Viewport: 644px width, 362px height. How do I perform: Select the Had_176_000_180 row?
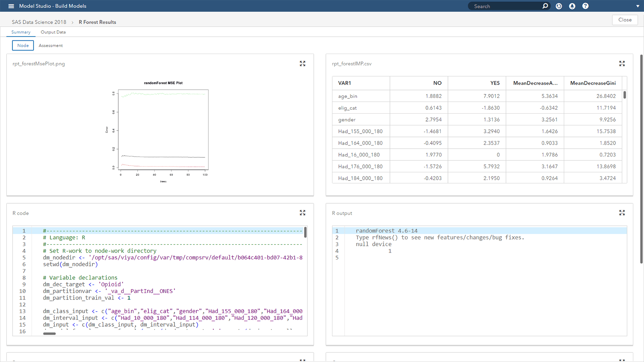tap(477, 167)
